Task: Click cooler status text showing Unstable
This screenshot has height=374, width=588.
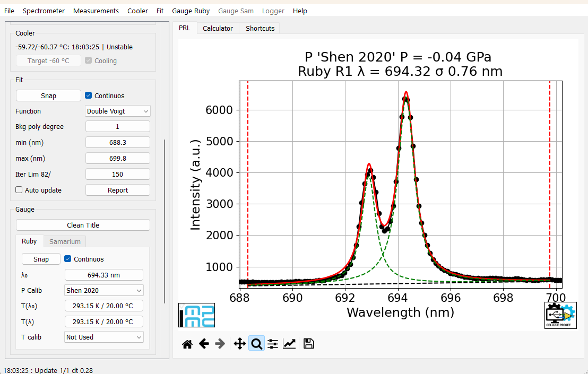Action: pos(74,47)
